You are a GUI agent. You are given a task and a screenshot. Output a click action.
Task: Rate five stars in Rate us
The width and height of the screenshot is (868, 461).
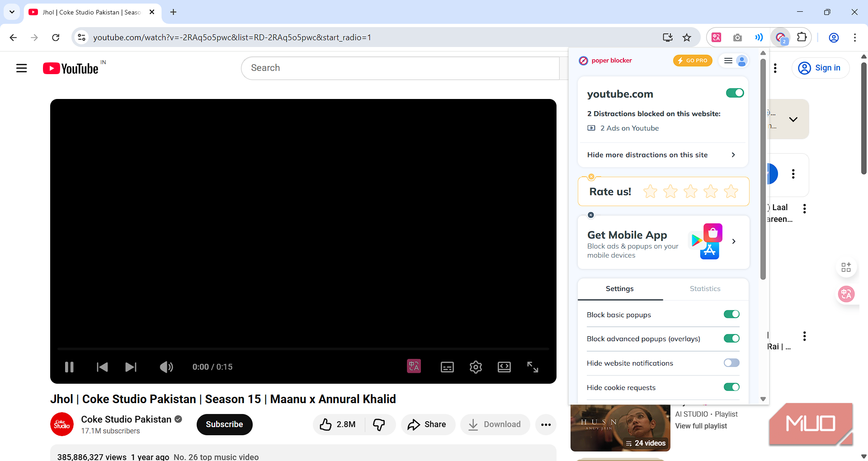(x=731, y=192)
